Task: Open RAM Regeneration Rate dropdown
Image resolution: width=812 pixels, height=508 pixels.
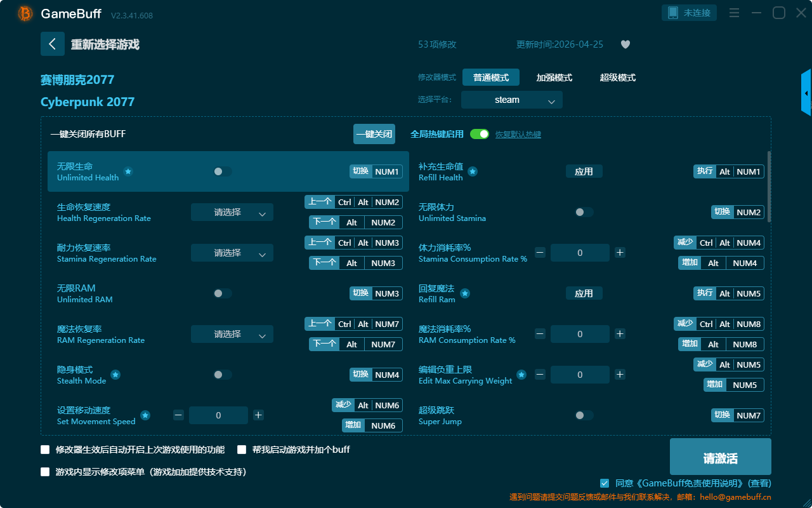Action: click(232, 334)
